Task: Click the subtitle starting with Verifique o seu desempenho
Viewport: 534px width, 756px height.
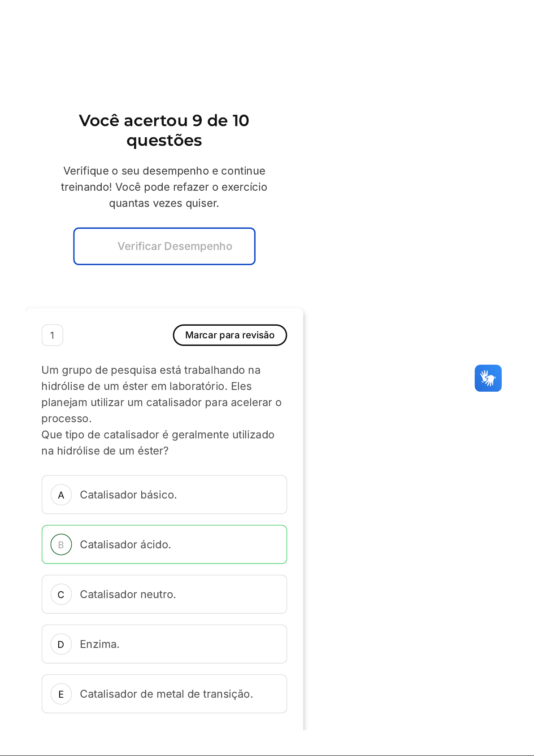Action: pos(164,171)
